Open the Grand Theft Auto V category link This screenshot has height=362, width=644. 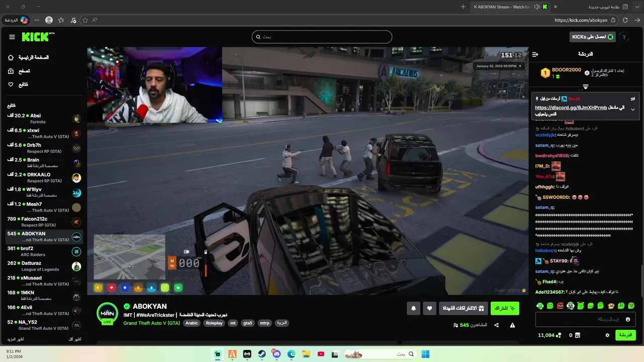tap(151, 323)
